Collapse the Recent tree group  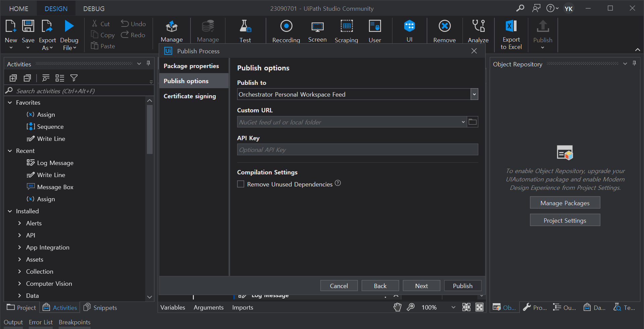pyautogui.click(x=10, y=151)
